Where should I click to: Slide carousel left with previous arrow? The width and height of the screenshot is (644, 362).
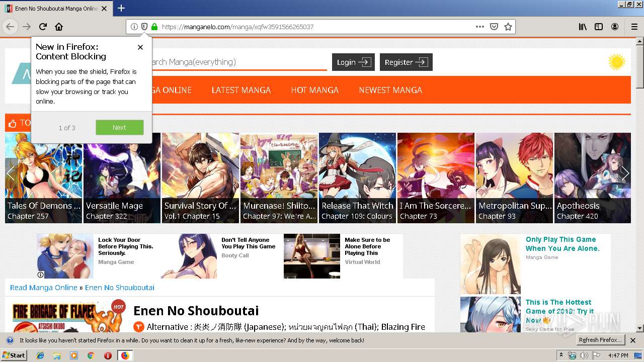11,173
